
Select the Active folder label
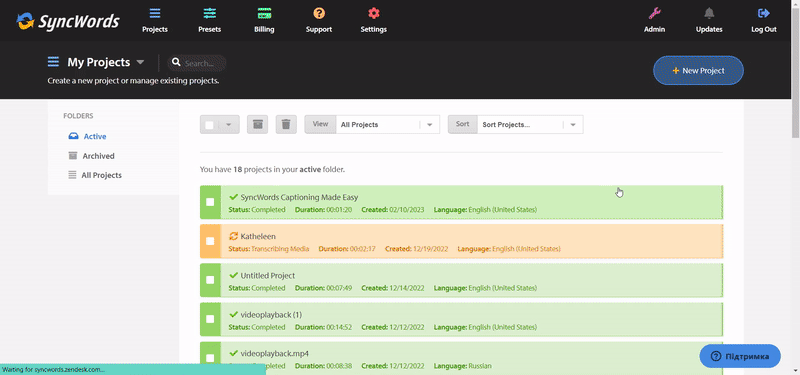(x=95, y=136)
